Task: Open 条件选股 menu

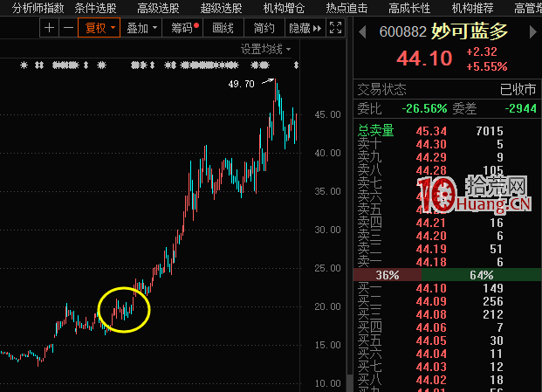Action: 96,8
